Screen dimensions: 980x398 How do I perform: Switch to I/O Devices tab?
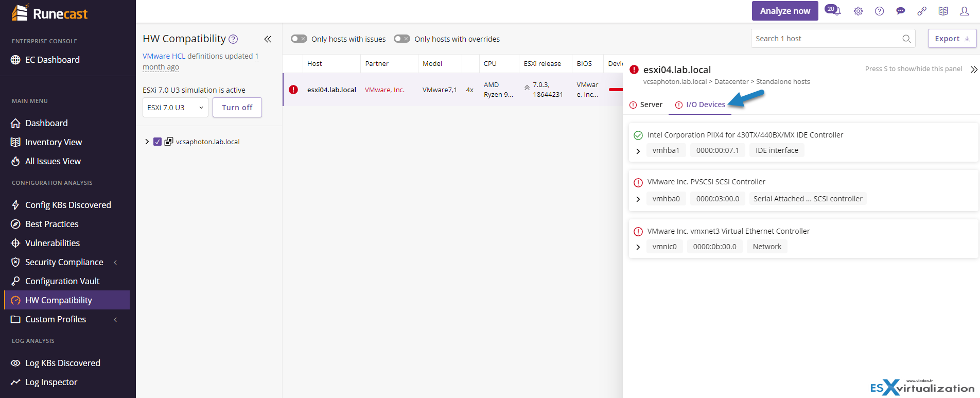(700, 105)
